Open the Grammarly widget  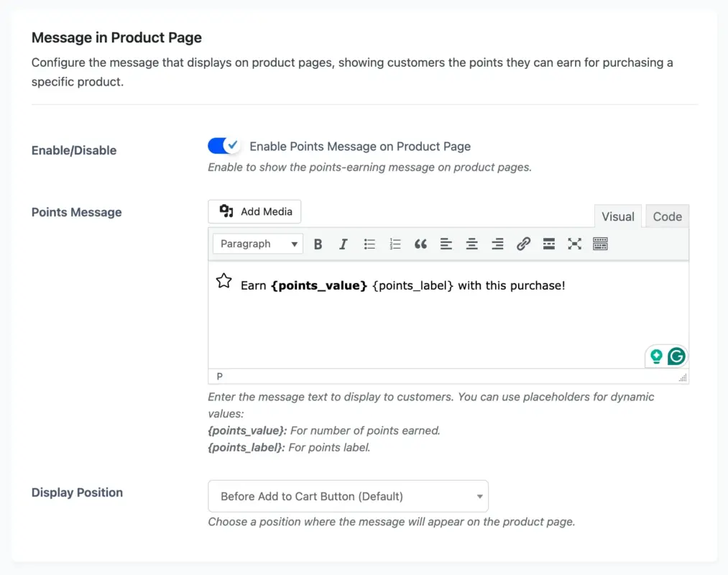tap(676, 356)
